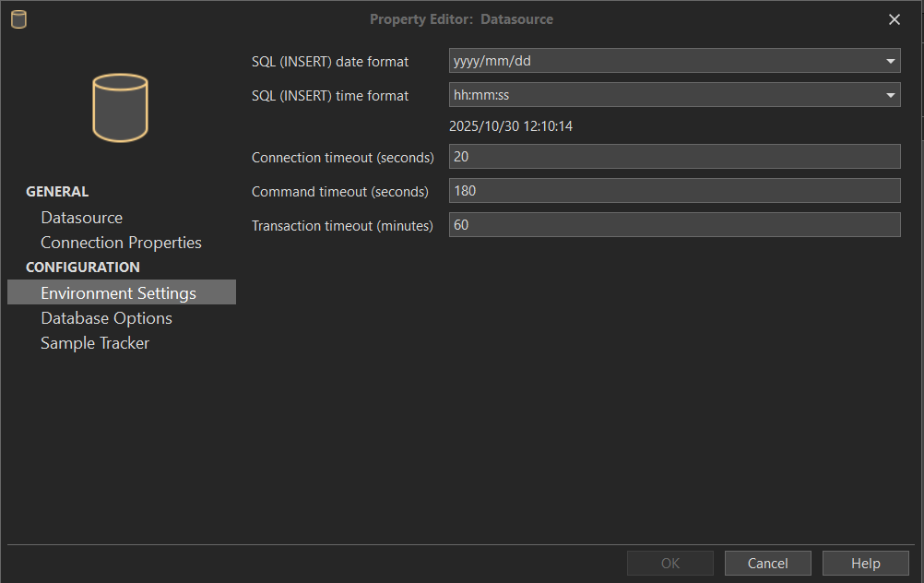Viewport: 924px width, 583px height.
Task: Open the Sample Tracker page
Action: (x=94, y=343)
